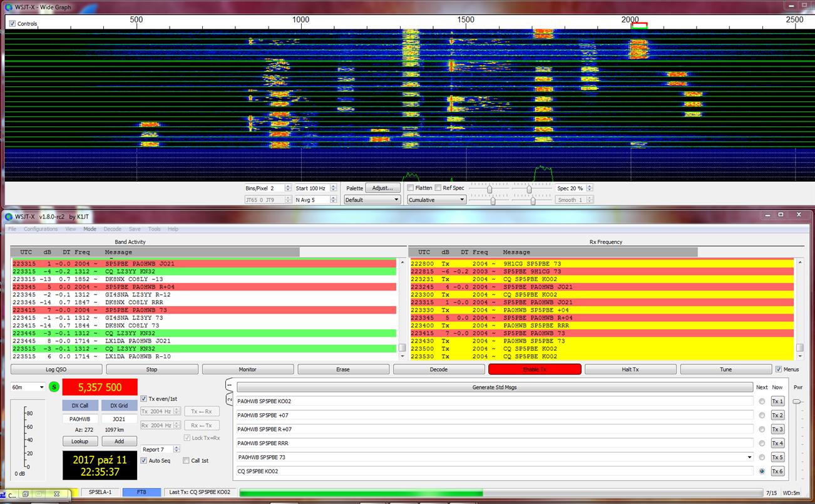Enable the Flatten checkbox
The image size is (815, 504).
pyautogui.click(x=411, y=188)
